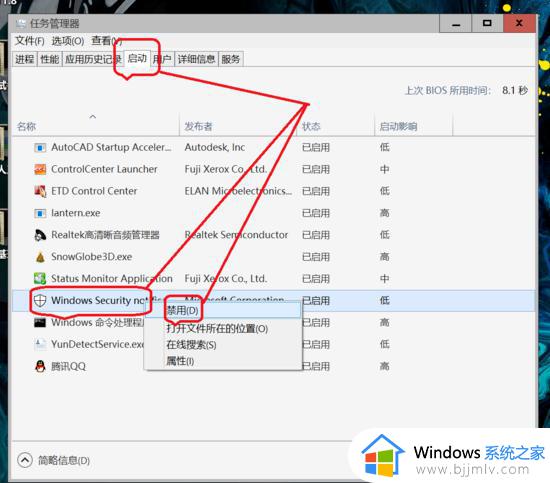Click 已启用 status in lantern.exe row
Image resolution: width=550 pixels, height=483 pixels.
point(316,213)
